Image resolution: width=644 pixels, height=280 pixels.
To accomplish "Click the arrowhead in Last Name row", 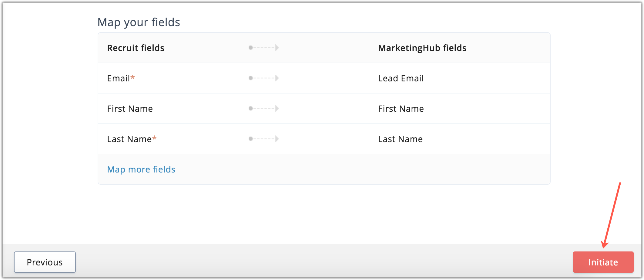I will click(277, 139).
